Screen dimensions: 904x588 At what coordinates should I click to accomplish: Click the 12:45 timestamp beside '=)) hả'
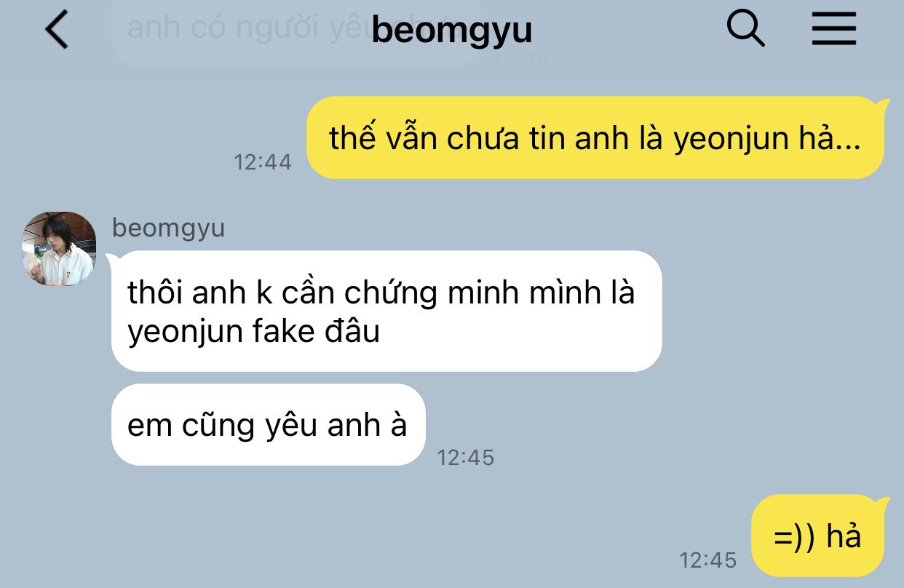[708, 560]
